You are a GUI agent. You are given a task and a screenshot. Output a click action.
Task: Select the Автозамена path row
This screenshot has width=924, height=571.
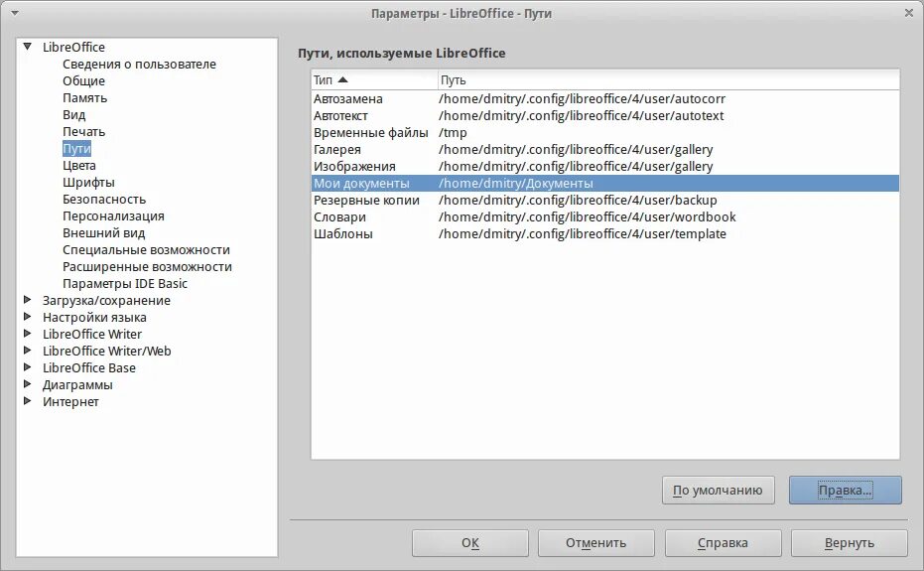[x=605, y=98]
